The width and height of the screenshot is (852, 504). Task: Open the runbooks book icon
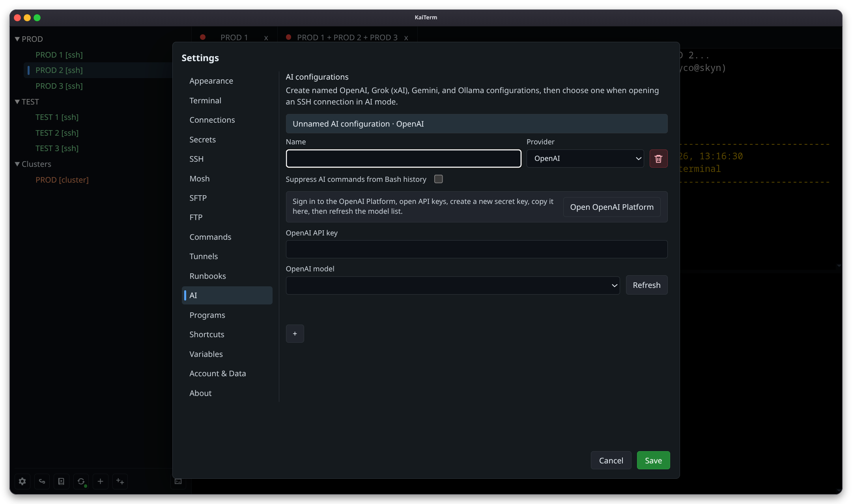(x=61, y=481)
